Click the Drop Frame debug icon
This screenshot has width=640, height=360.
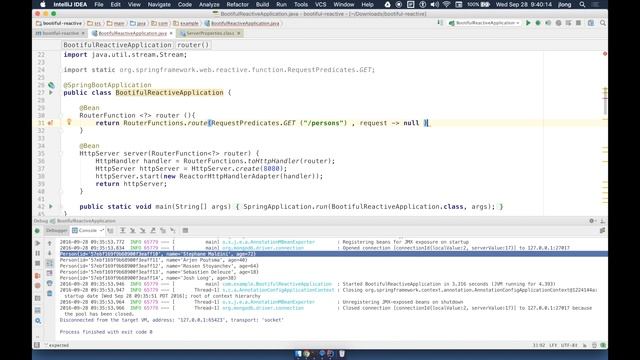click(x=163, y=231)
